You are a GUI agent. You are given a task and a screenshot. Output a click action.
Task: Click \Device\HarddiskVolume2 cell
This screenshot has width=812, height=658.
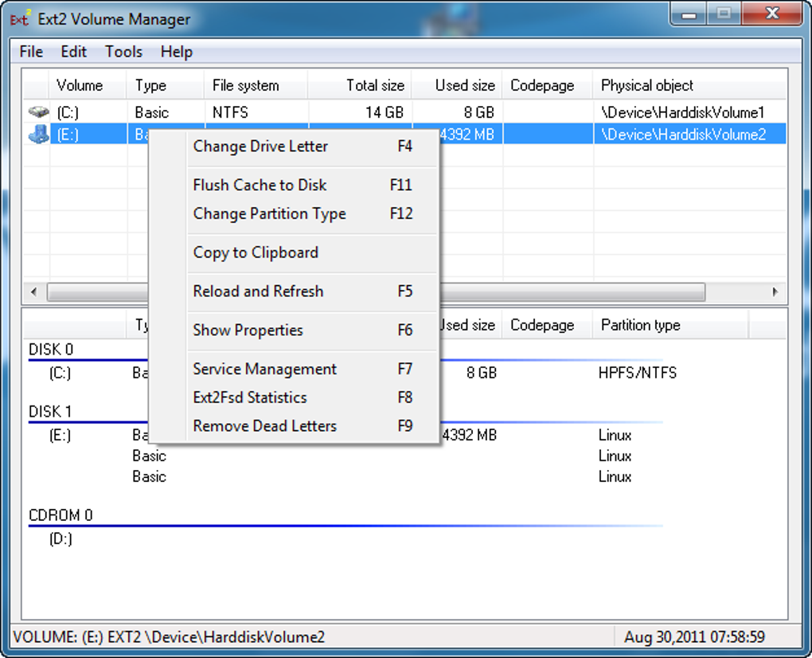pos(683,135)
